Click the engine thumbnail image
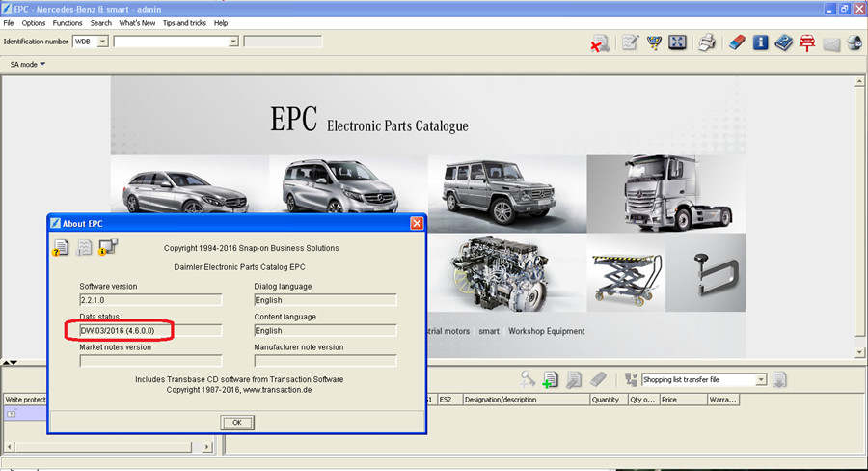Viewport: 868px width, 471px height. pyautogui.click(x=506, y=272)
